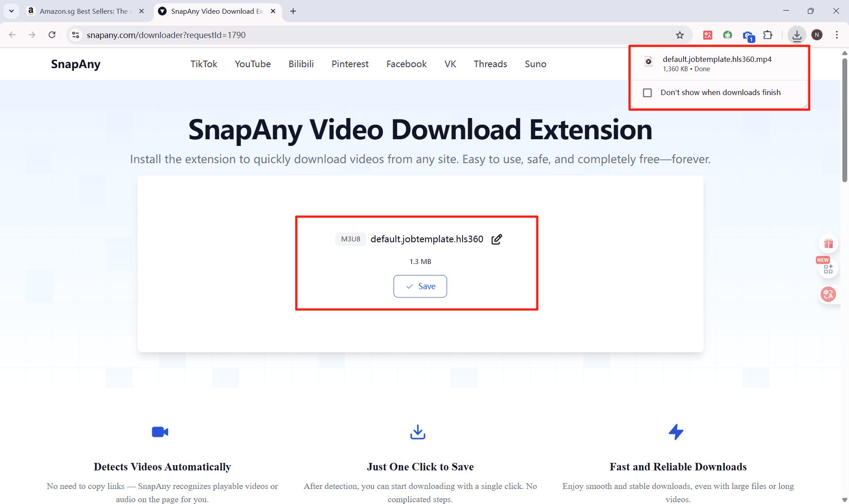The width and height of the screenshot is (849, 504).
Task: Click the page vertical scrollbar thumb
Action: (845, 119)
